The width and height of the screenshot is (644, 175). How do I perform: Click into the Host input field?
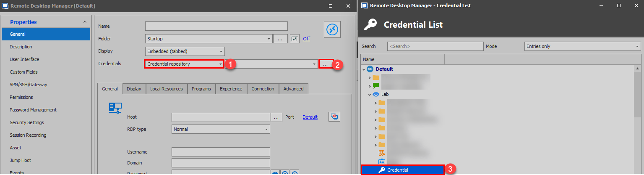[x=221, y=117]
